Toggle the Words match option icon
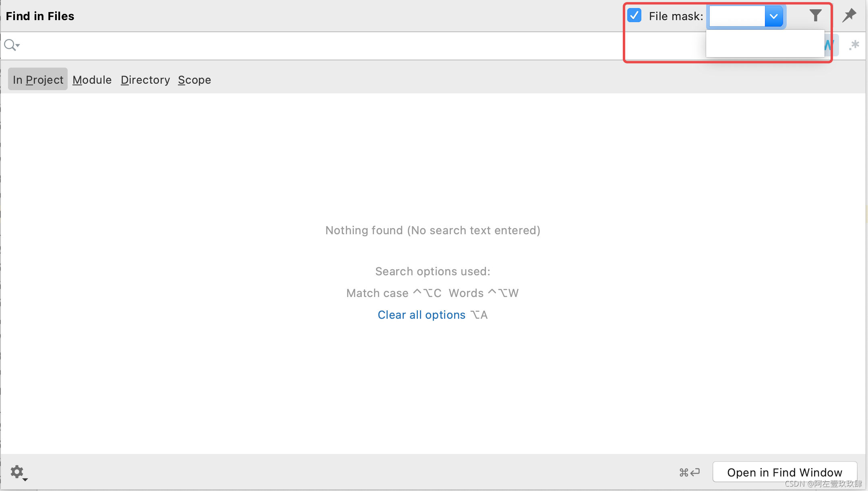 click(831, 45)
